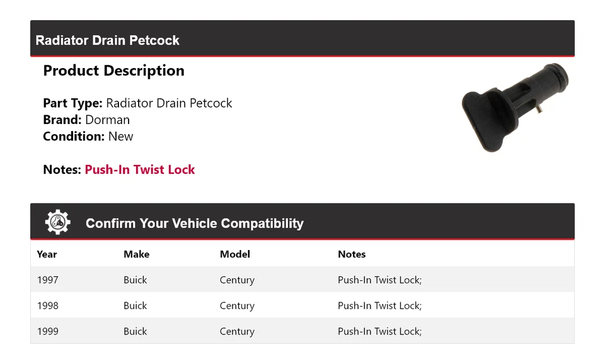Image resolution: width=605 pixels, height=364 pixels.
Task: Click the Condition: New line
Action: pos(88,137)
